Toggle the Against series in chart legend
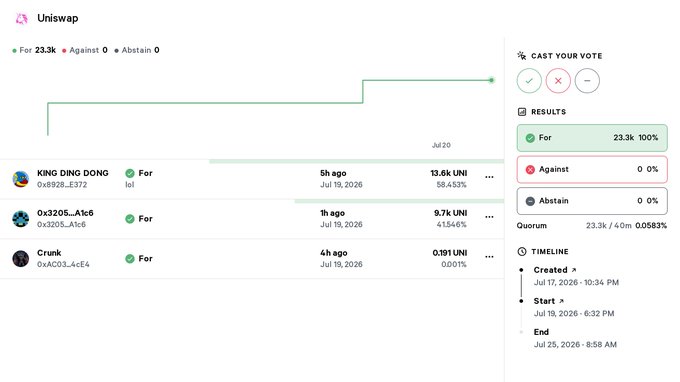The image size is (680, 382). point(85,50)
